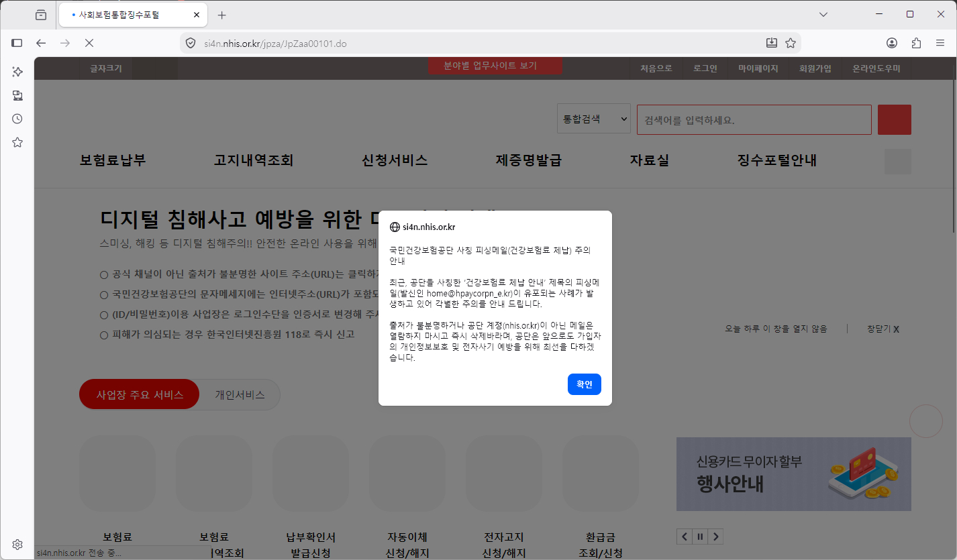Viewport: 957px width, 560px height.
Task: Open the 고지내역조회 menu
Action: 254,160
